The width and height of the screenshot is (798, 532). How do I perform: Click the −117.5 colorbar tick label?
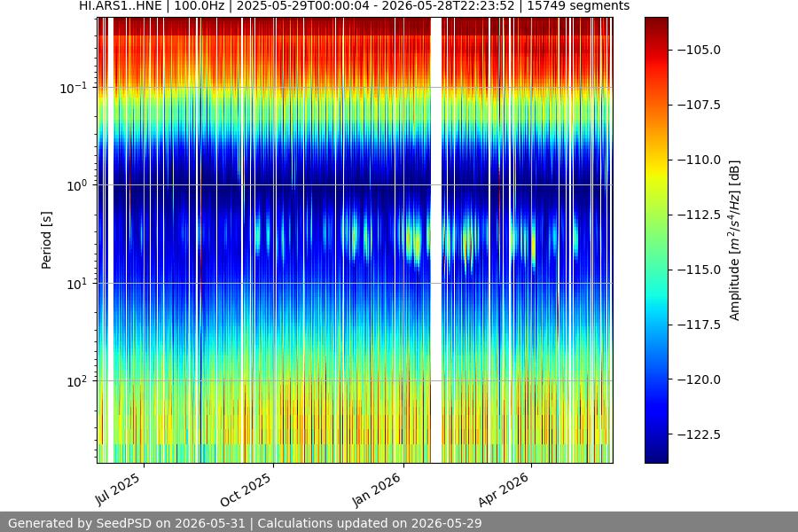click(699, 325)
